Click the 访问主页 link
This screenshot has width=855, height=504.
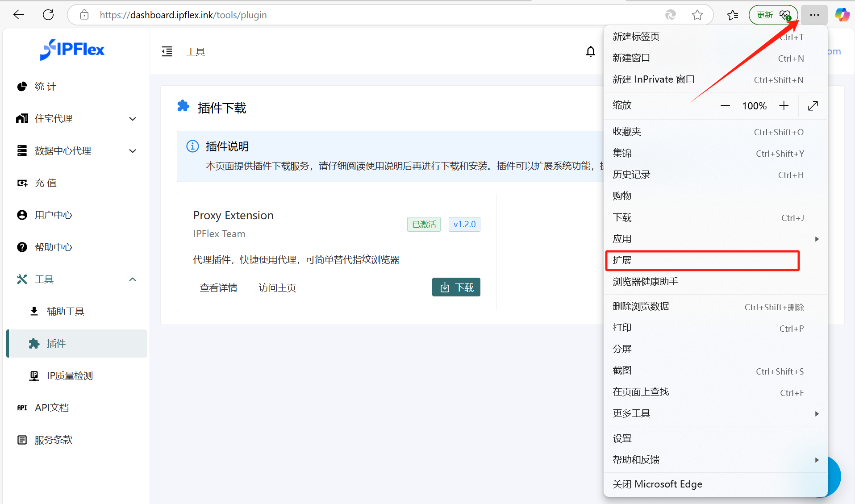(277, 288)
